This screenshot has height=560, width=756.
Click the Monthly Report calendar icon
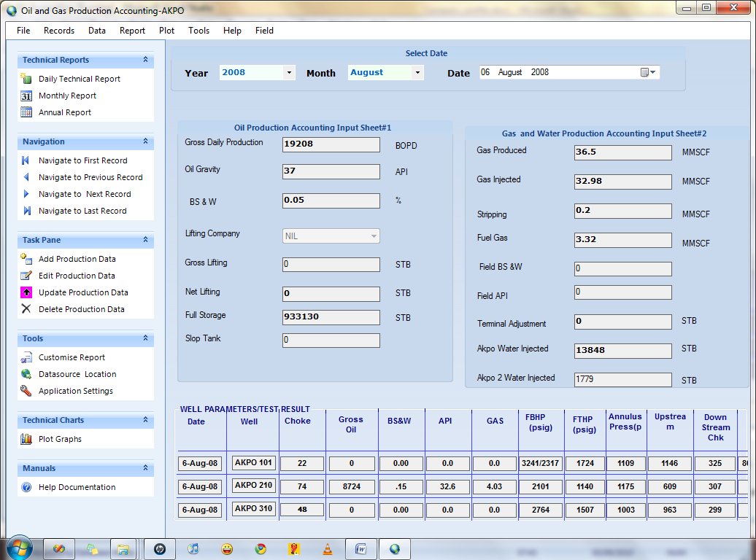click(x=26, y=96)
